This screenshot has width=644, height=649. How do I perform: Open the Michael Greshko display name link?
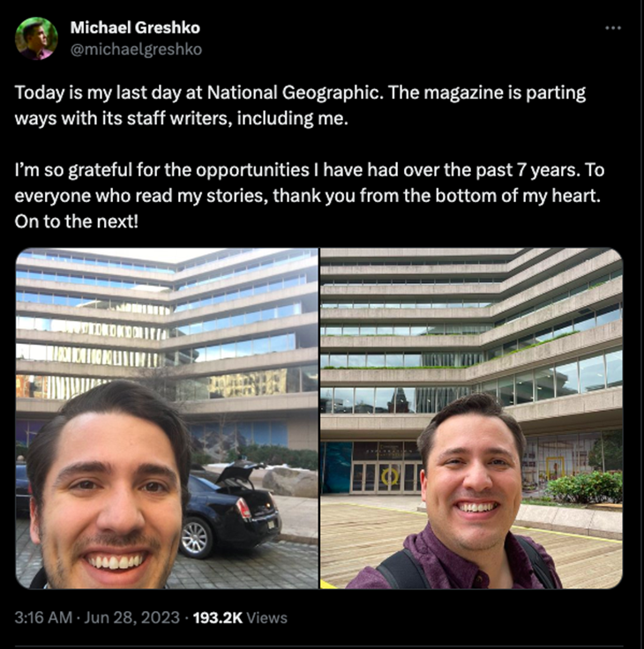coord(135,27)
